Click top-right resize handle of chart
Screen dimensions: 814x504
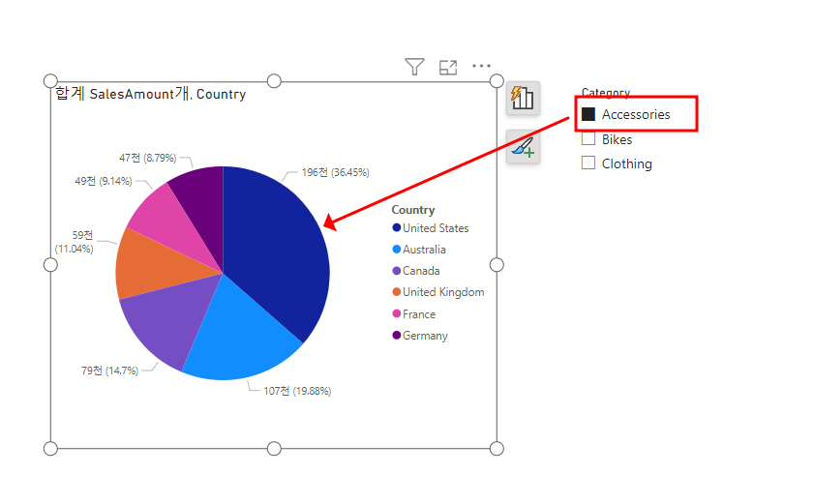pos(497,81)
